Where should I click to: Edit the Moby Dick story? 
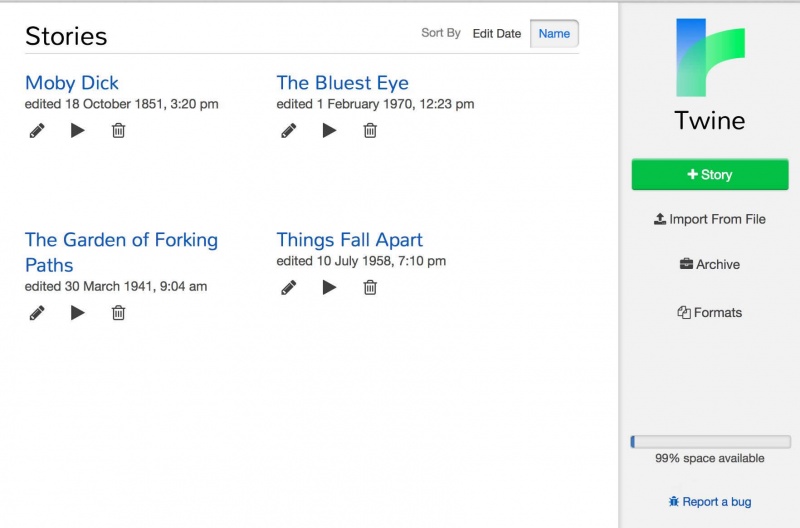[x=37, y=130]
